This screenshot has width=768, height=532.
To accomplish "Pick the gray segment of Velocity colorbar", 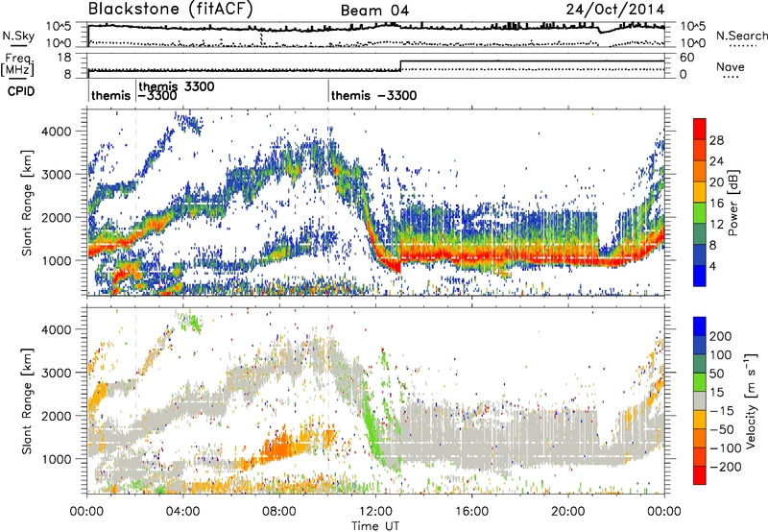I will pyautogui.click(x=700, y=400).
